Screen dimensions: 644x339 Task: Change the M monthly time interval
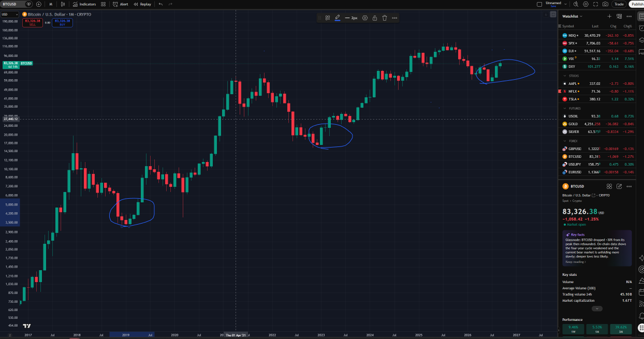(x=50, y=4)
